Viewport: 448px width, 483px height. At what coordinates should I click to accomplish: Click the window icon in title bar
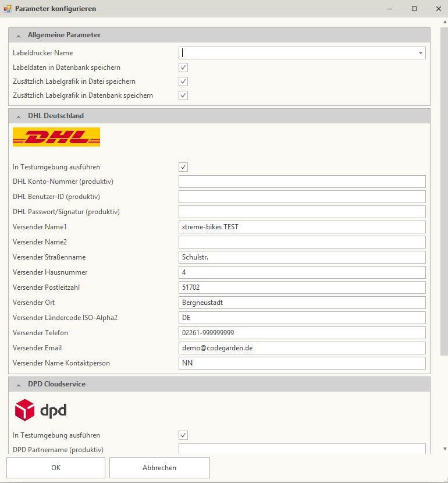click(x=8, y=9)
